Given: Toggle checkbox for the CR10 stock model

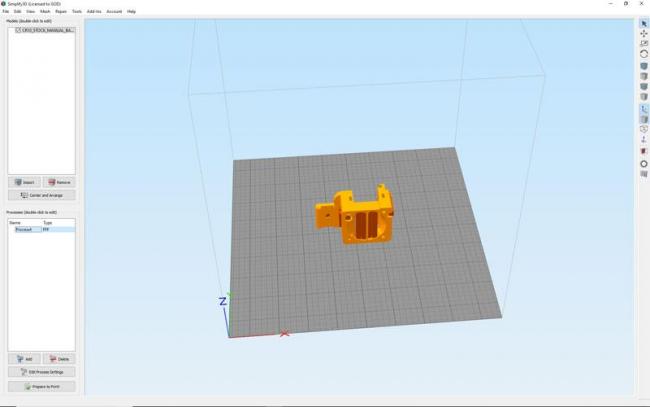Looking at the screenshot, I should point(13,32).
